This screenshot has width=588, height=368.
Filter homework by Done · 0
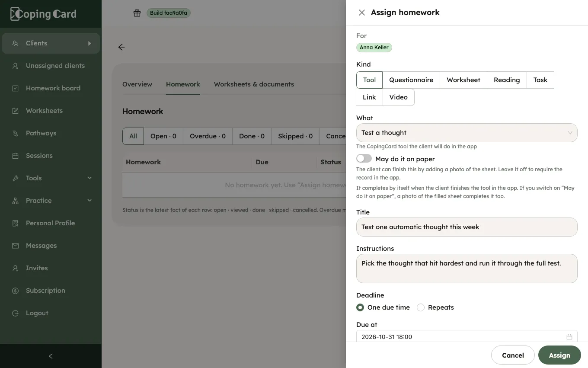[252, 136]
